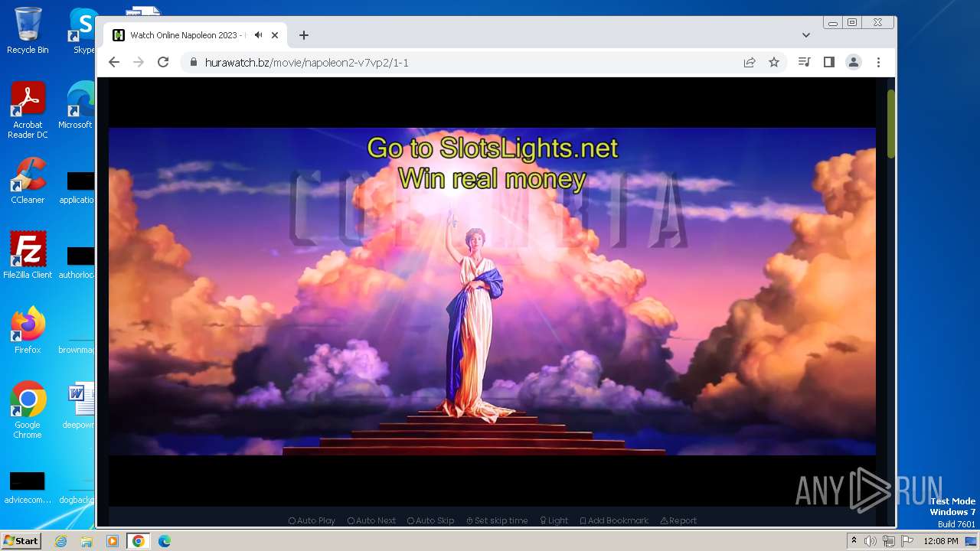The height and width of the screenshot is (551, 980).
Task: Open Action Center flag icon
Action: coord(906,541)
